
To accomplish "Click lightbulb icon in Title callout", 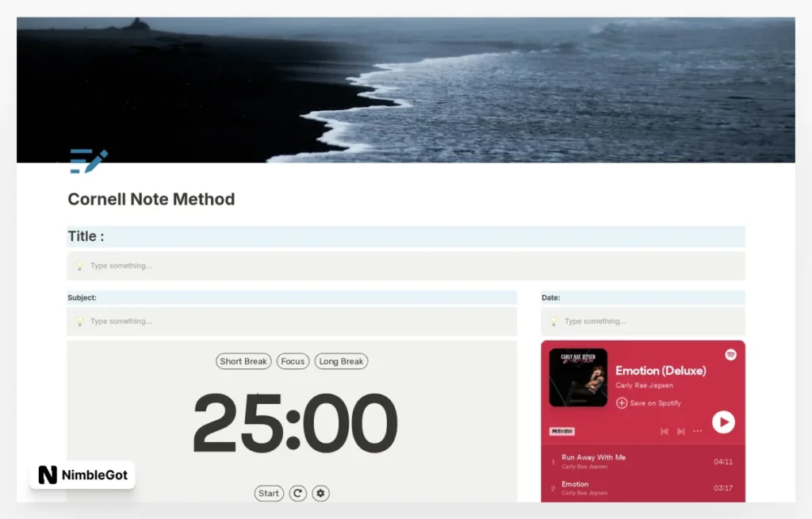I will pos(80,265).
